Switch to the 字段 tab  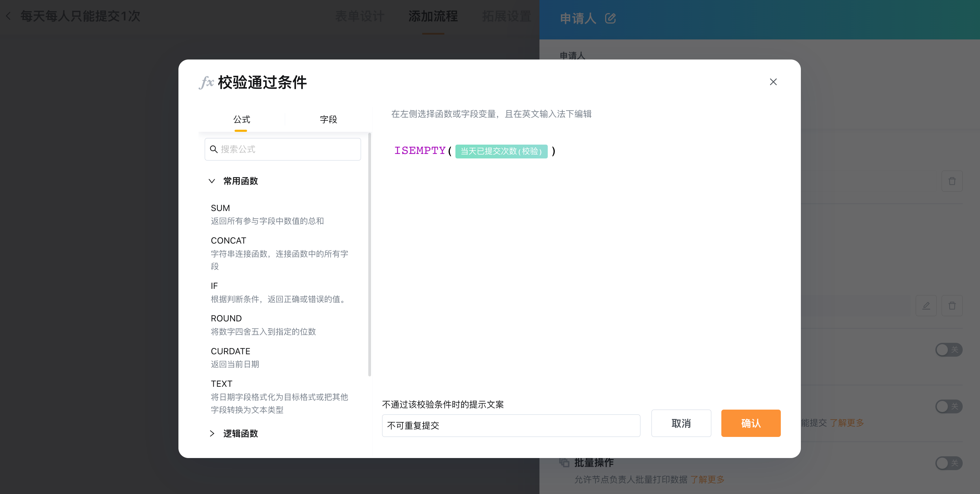click(328, 119)
